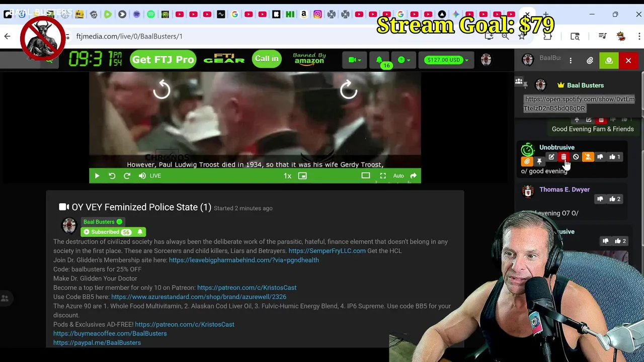The width and height of the screenshot is (644, 362).
Task: Enable picture-in-picture mode
Action: (x=302, y=175)
